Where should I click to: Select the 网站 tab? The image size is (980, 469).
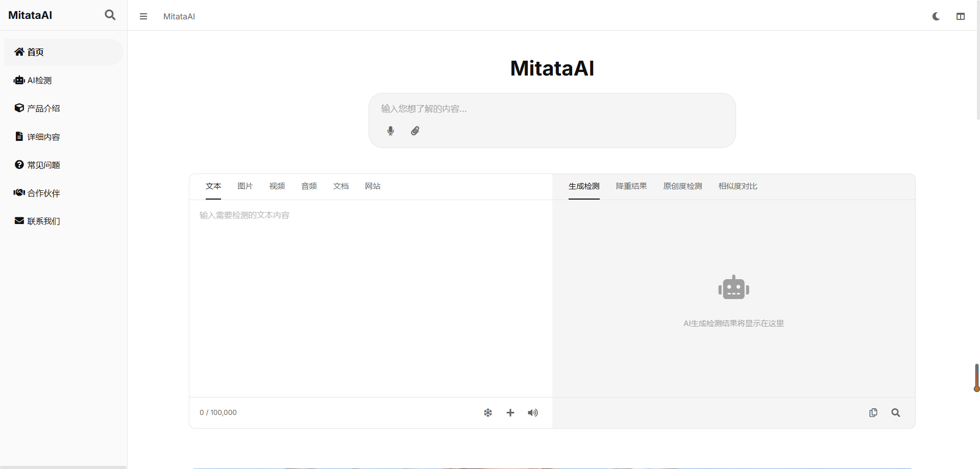pyautogui.click(x=373, y=186)
